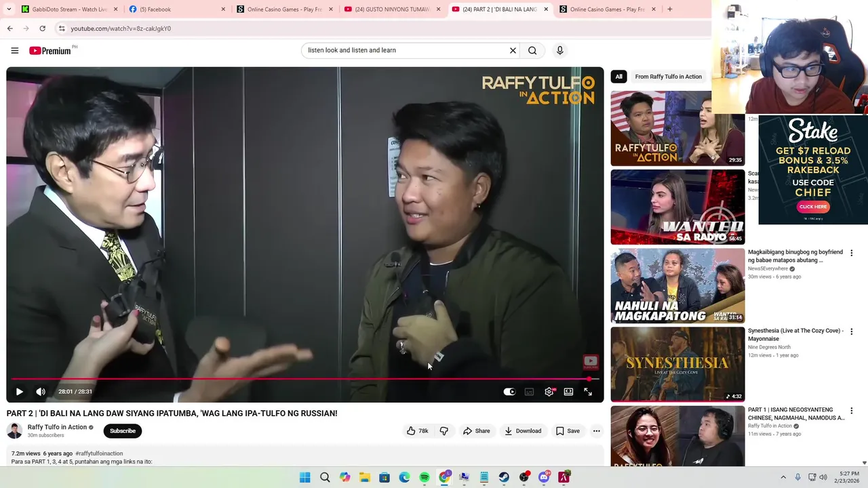Open File Explorer from the taskbar
This screenshot has width=868, height=488.
pyautogui.click(x=365, y=477)
